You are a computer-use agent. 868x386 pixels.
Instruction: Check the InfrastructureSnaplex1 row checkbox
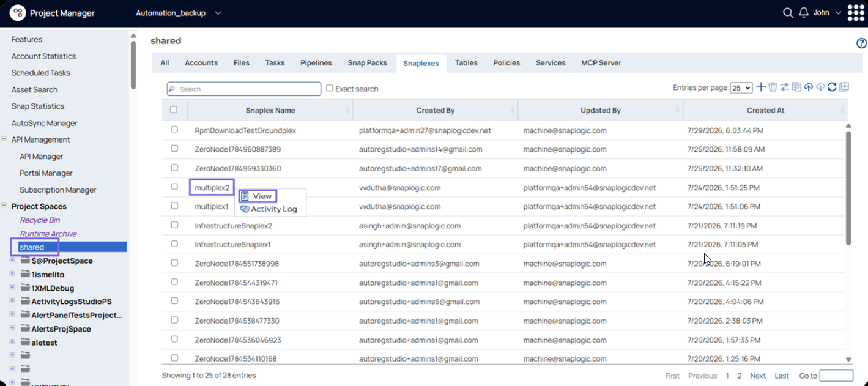pos(174,243)
